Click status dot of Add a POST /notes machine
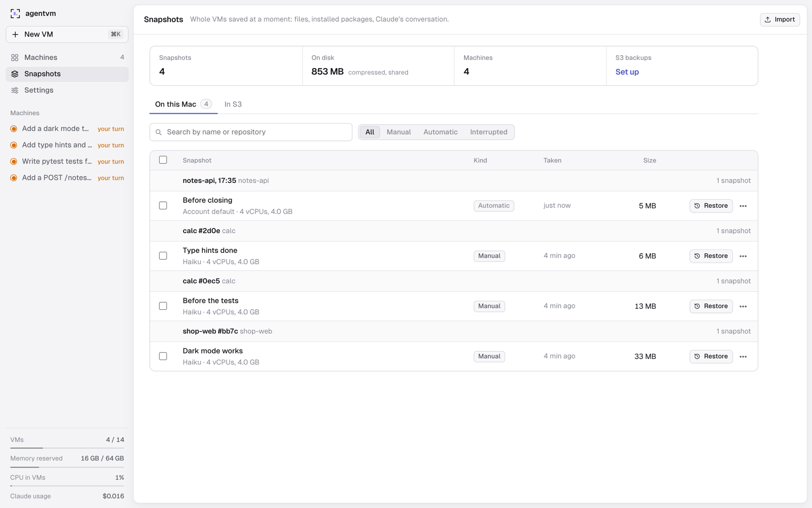The width and height of the screenshot is (812, 508). pyautogui.click(x=14, y=178)
